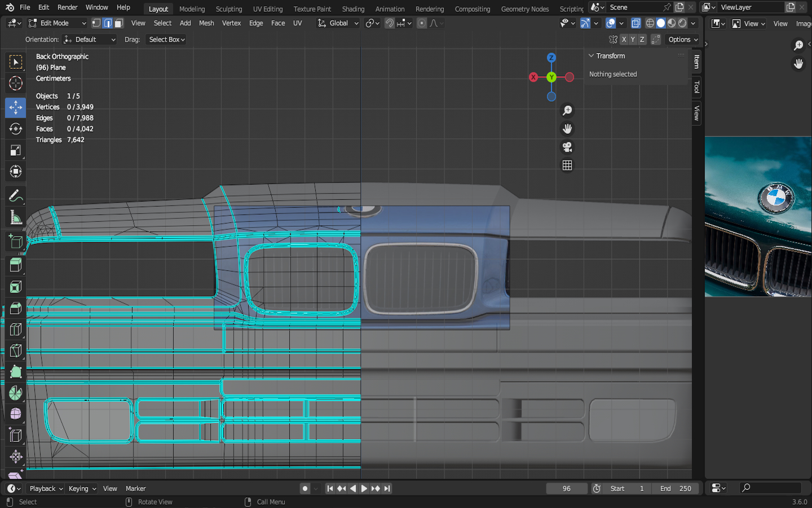Collapse the Transform panel
Image resolution: width=812 pixels, height=508 pixels.
coord(592,56)
